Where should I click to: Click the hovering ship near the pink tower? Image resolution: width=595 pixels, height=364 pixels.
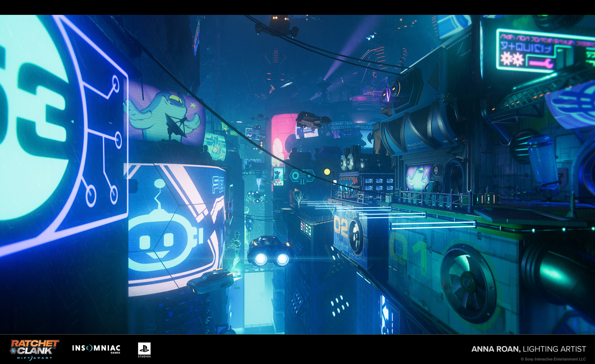click(313, 119)
